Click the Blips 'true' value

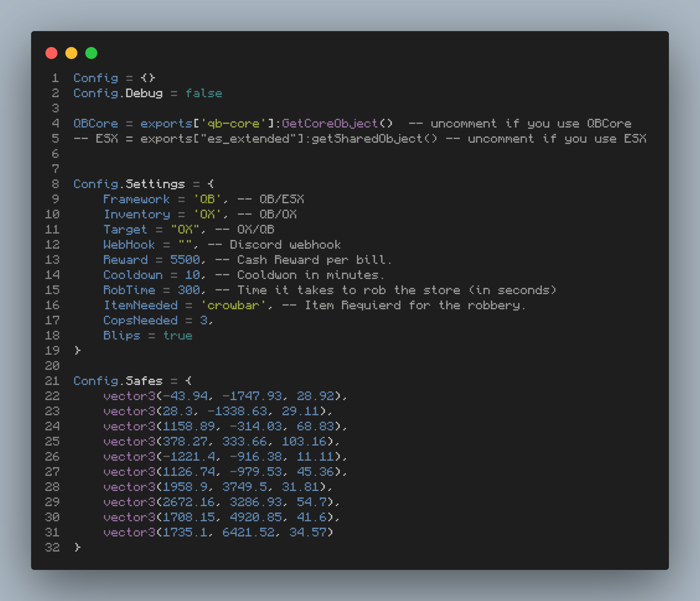pos(178,336)
